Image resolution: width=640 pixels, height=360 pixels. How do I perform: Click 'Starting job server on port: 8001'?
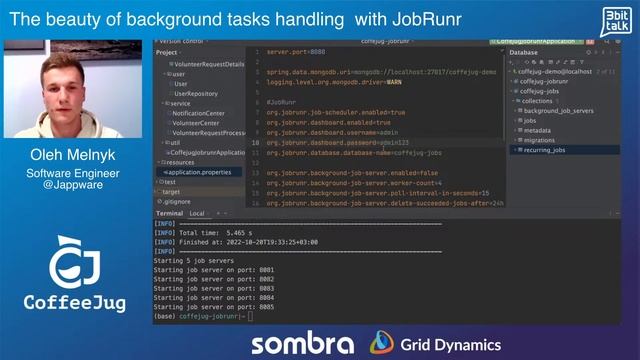(213, 270)
